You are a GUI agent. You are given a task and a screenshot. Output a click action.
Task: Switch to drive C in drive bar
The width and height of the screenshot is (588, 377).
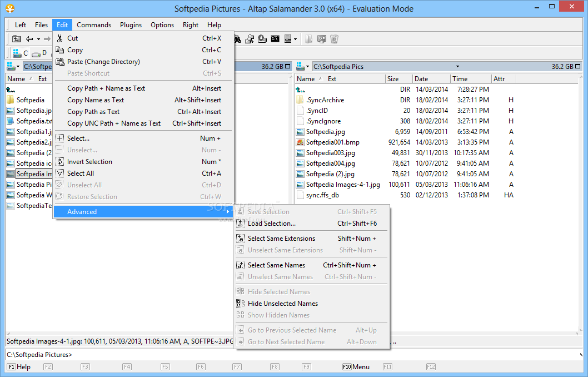(20, 53)
